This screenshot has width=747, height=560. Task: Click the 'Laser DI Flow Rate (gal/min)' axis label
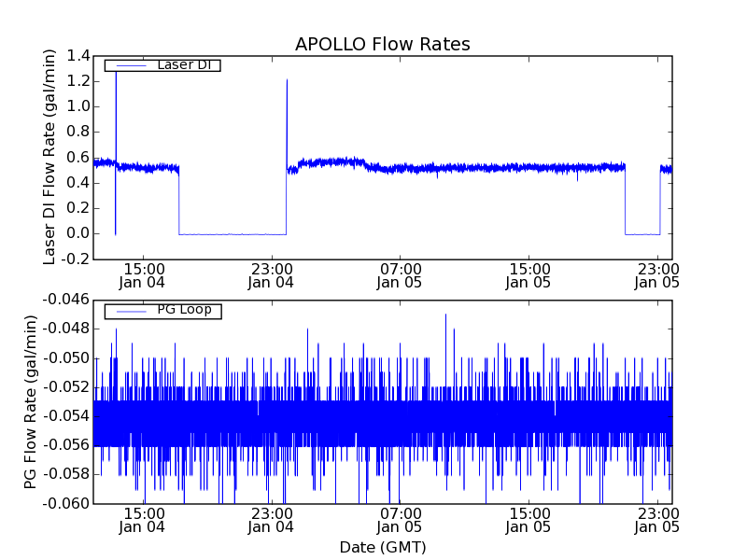click(49, 157)
